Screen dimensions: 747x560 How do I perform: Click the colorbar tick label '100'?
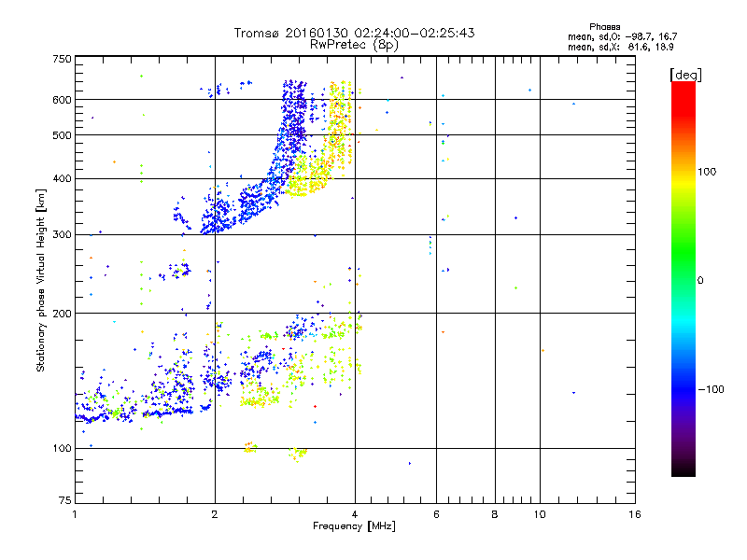707,172
